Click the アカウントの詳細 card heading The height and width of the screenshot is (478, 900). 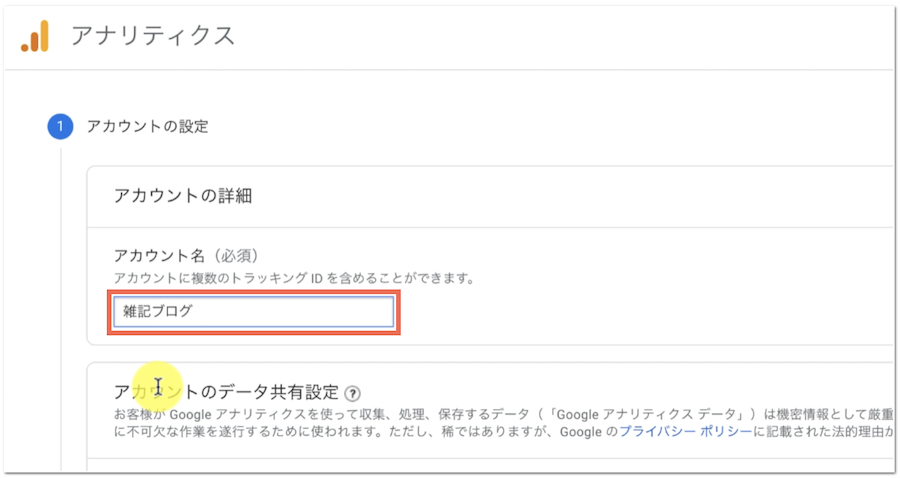pyautogui.click(x=181, y=196)
